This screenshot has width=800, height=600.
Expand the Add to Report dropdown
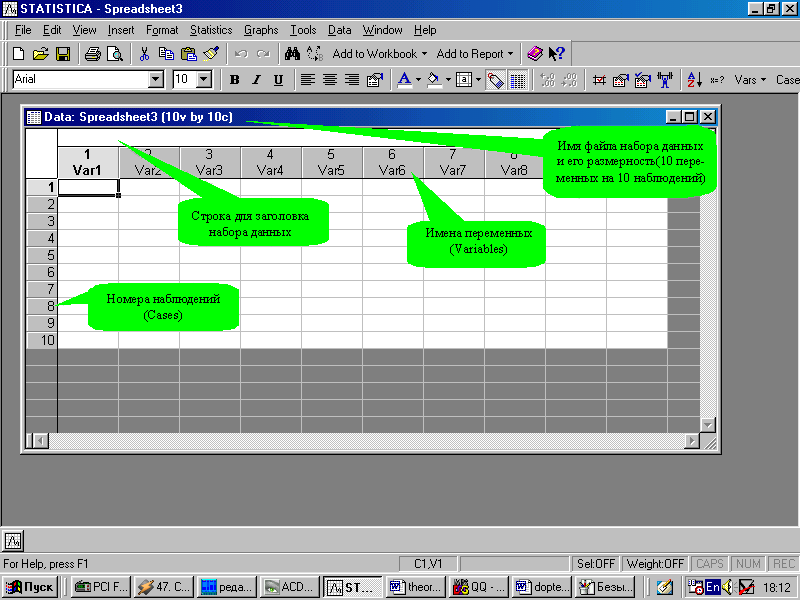(x=510, y=54)
